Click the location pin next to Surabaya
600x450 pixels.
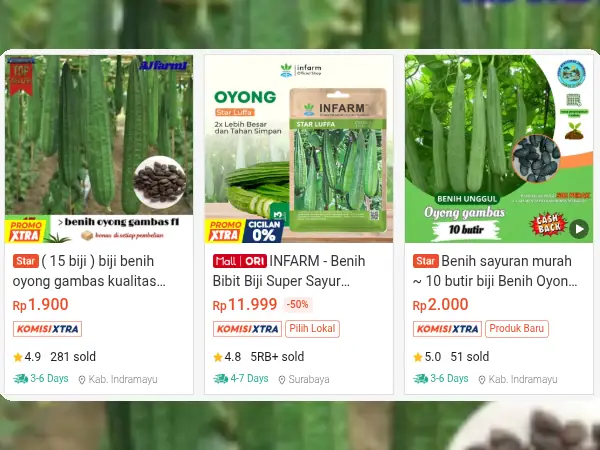tap(282, 380)
